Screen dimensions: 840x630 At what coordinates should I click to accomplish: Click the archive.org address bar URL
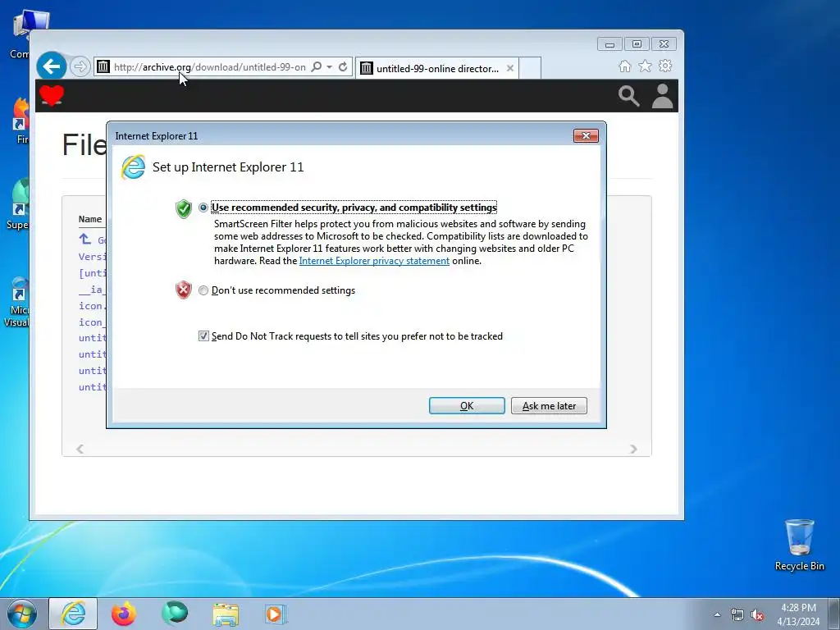point(209,67)
